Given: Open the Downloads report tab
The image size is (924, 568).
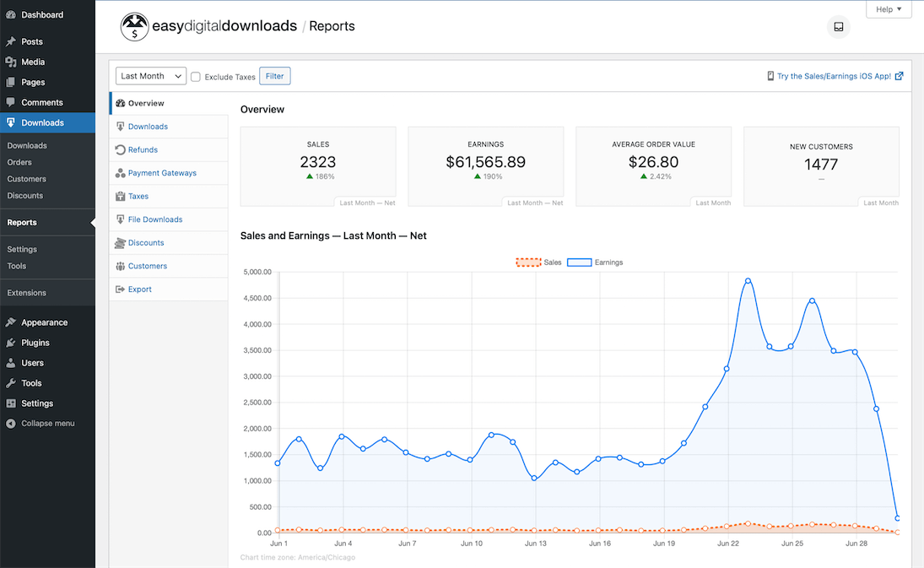Looking at the screenshot, I should point(169,126).
